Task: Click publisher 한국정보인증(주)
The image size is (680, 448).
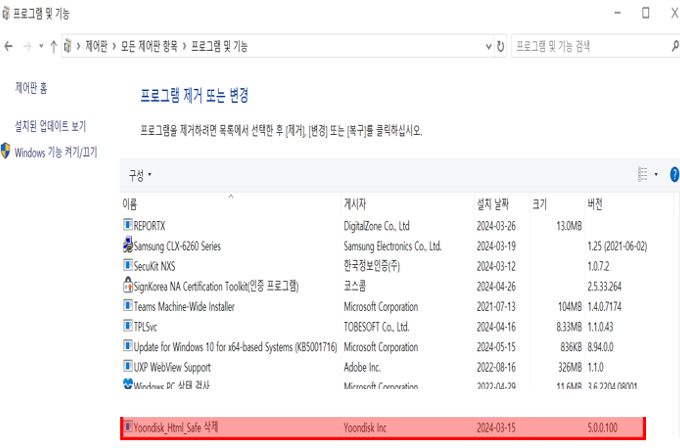Action: [372, 266]
